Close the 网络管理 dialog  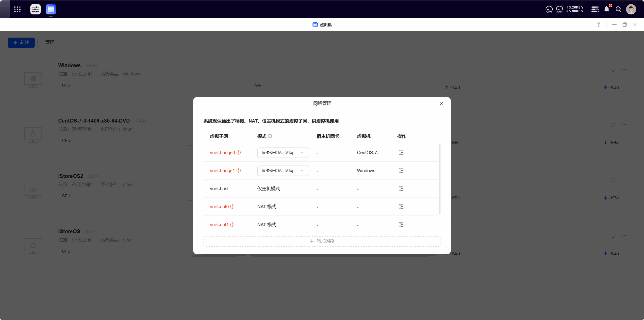(x=442, y=103)
